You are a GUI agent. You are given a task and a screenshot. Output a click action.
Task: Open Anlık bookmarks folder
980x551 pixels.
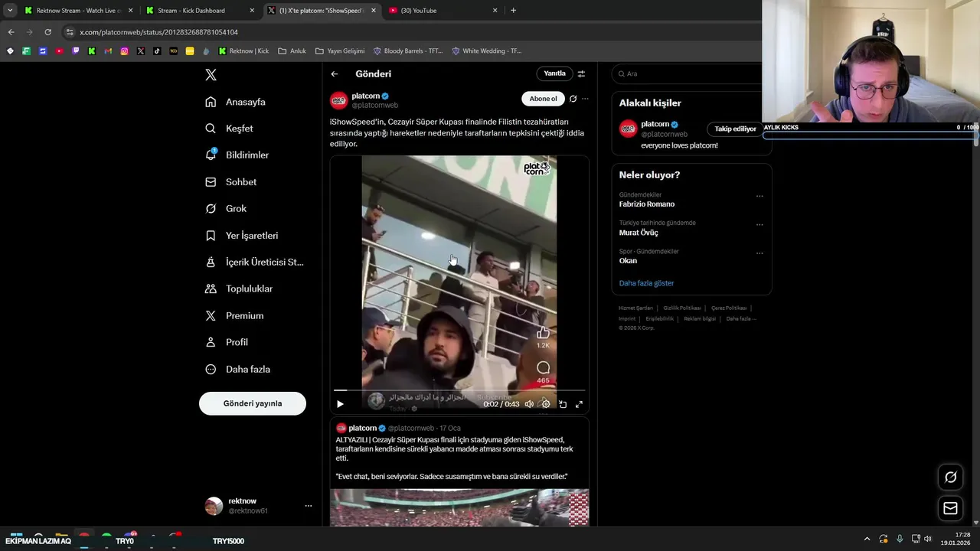pyautogui.click(x=292, y=51)
